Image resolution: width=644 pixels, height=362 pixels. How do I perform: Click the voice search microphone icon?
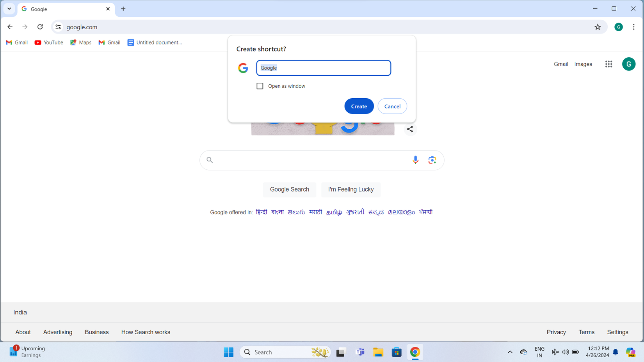click(415, 160)
